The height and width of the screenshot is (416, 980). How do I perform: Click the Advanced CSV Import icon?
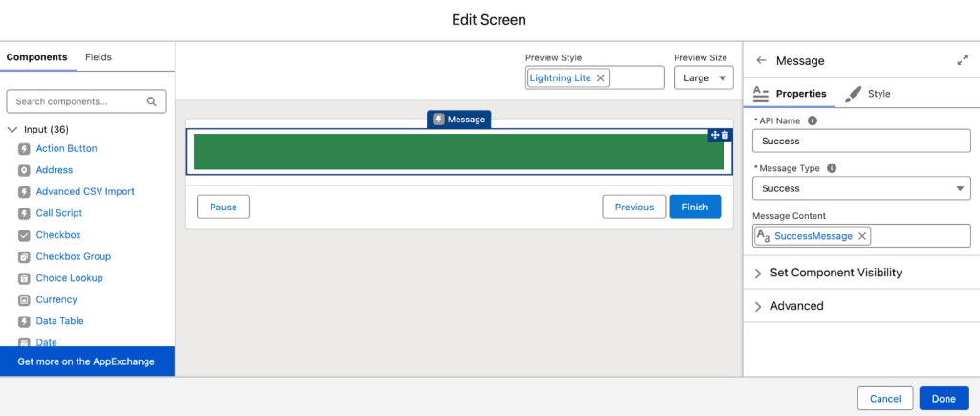click(x=24, y=192)
